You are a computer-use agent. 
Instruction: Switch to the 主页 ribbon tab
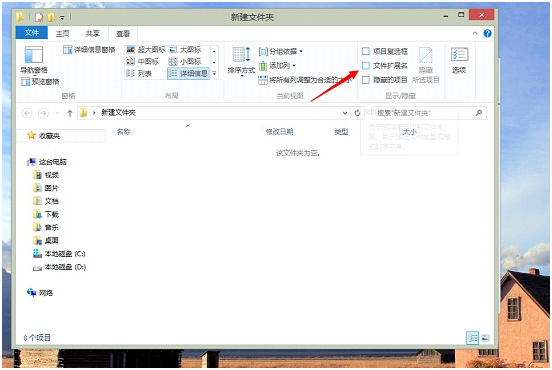62,33
